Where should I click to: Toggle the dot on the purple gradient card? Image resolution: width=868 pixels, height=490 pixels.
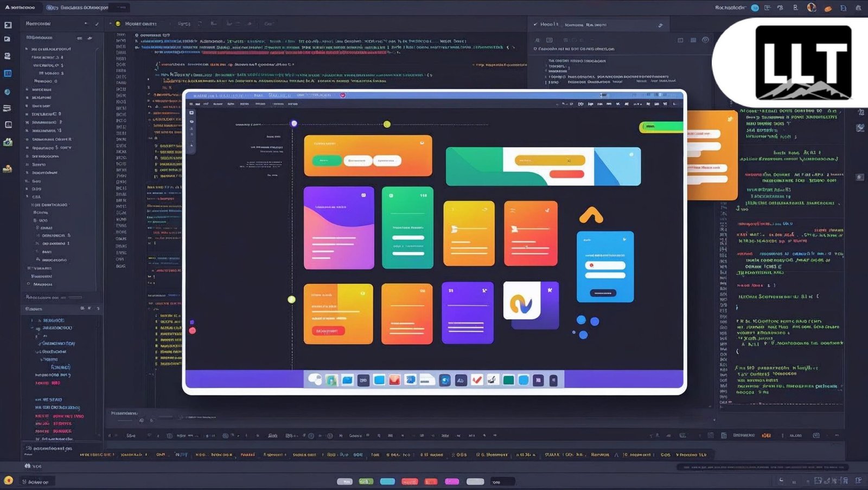pyautogui.click(x=363, y=195)
